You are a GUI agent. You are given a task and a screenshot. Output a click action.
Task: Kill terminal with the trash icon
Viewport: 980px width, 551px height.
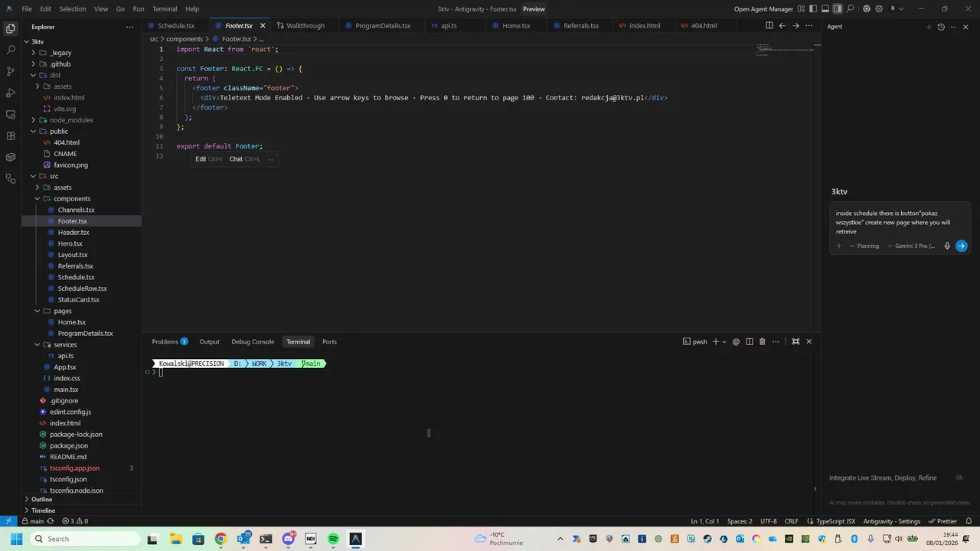[762, 341]
